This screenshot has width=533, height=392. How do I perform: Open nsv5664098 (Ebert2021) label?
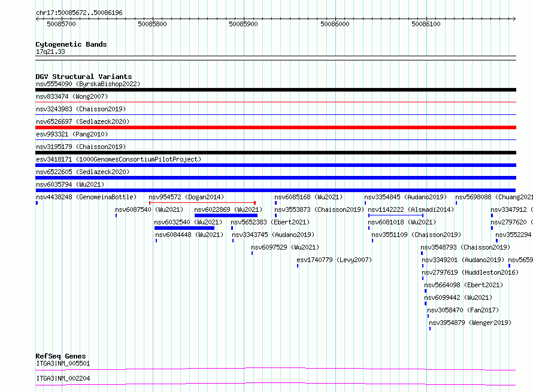[464, 285]
